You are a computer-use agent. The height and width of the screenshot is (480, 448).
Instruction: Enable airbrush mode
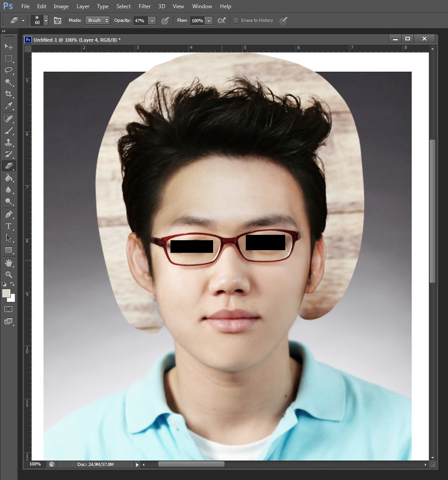tap(221, 20)
